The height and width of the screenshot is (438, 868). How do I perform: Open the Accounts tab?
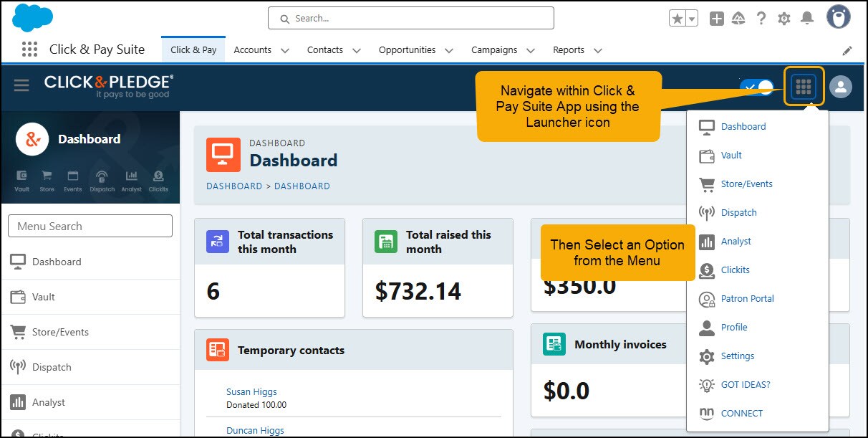click(x=253, y=50)
